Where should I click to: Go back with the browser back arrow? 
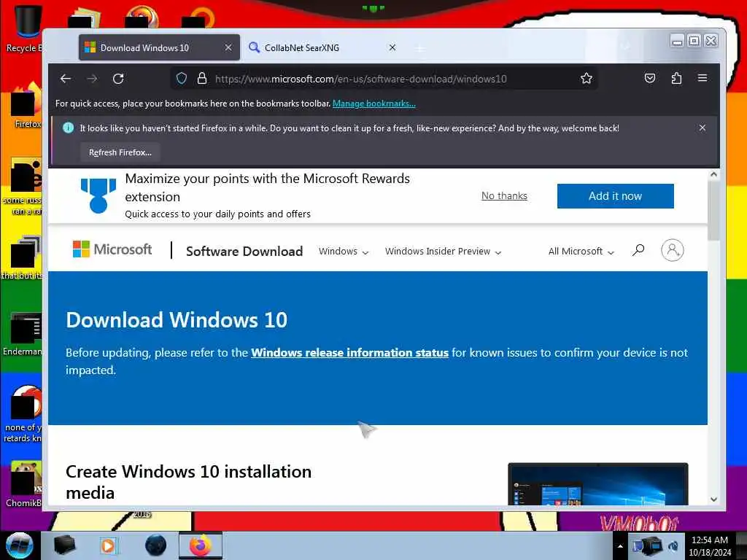click(x=66, y=79)
